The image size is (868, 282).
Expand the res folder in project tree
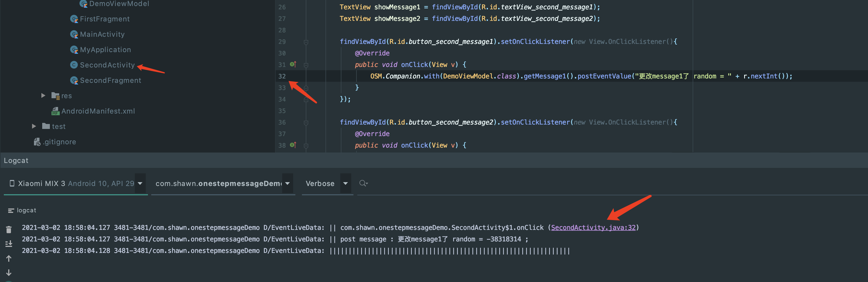pyautogui.click(x=43, y=95)
